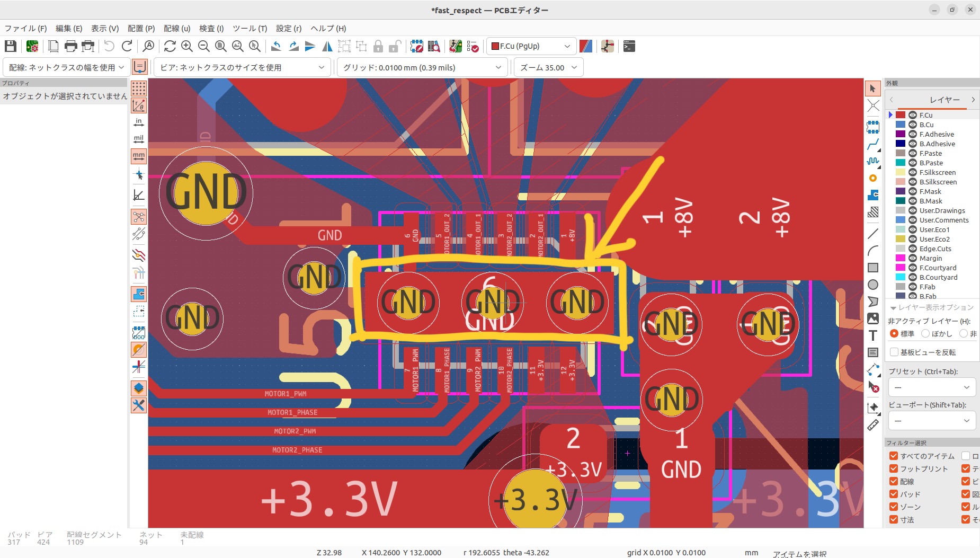The image size is (980, 558).
Task: Open track width 配線 dropdown
Action: pos(66,67)
